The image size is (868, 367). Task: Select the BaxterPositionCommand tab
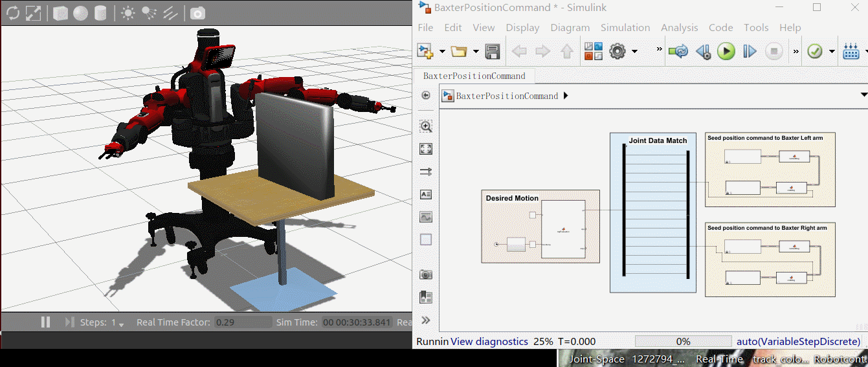(474, 76)
